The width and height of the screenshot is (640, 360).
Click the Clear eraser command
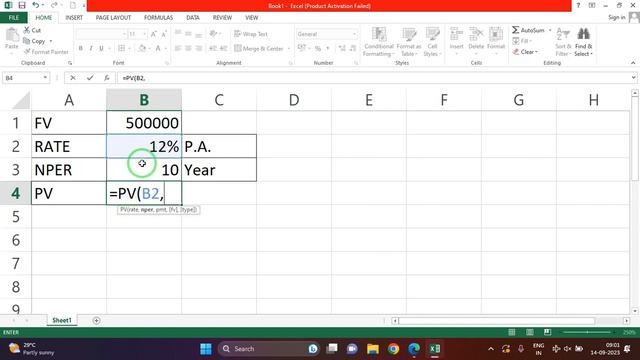(x=526, y=52)
